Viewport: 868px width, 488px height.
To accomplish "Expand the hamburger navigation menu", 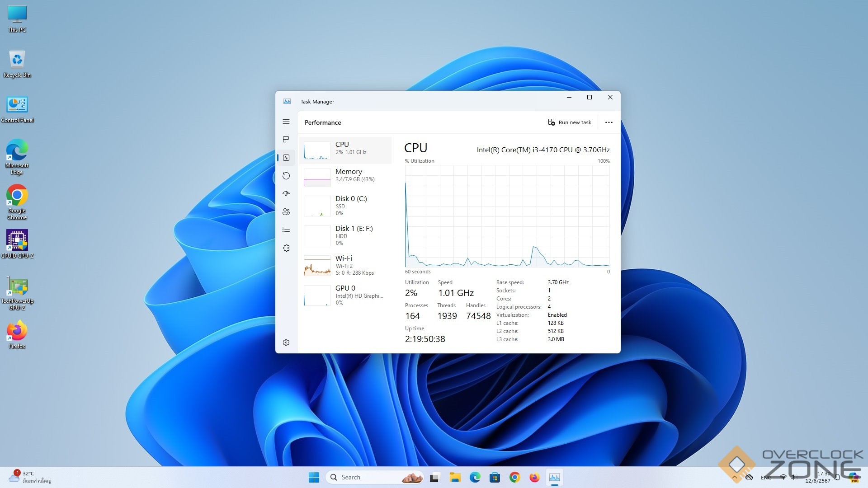I will click(286, 122).
